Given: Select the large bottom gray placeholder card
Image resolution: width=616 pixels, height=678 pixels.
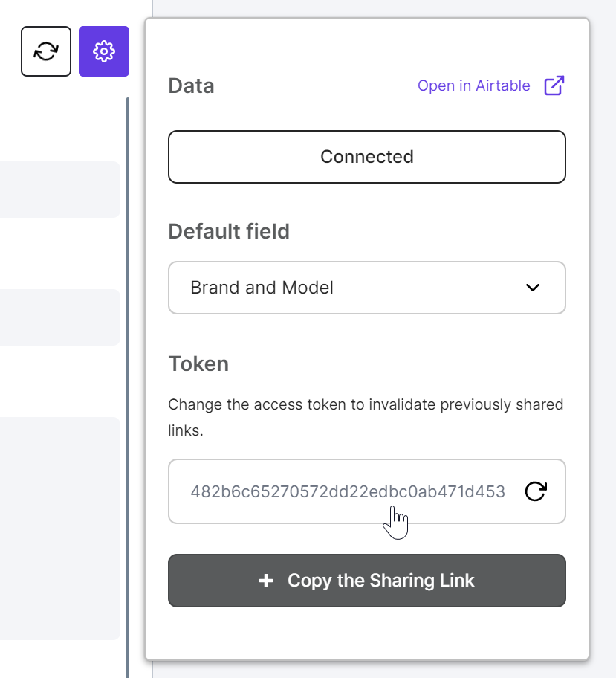Looking at the screenshot, I should [x=60, y=529].
